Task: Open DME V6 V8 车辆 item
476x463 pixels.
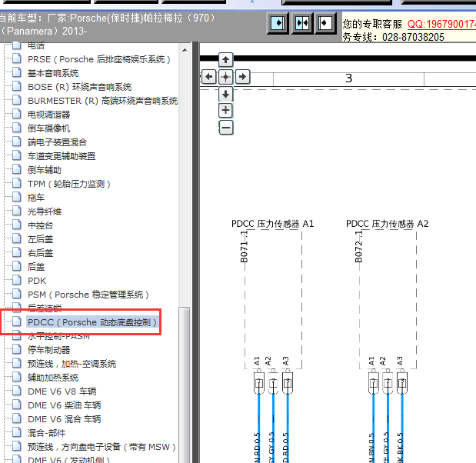Action: point(62,391)
